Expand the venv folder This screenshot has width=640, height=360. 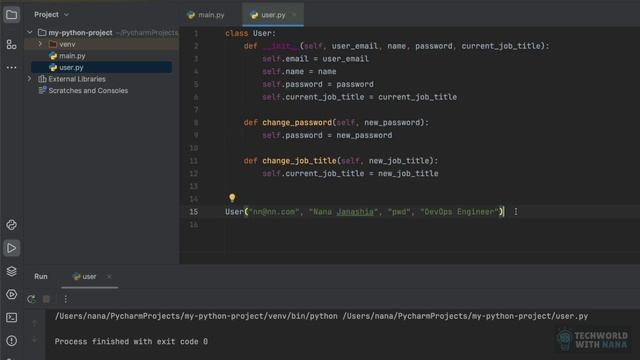(x=40, y=44)
